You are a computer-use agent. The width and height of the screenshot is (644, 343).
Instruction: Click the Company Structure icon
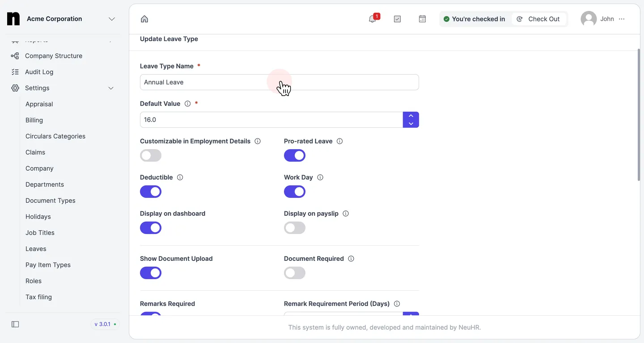pos(15,56)
